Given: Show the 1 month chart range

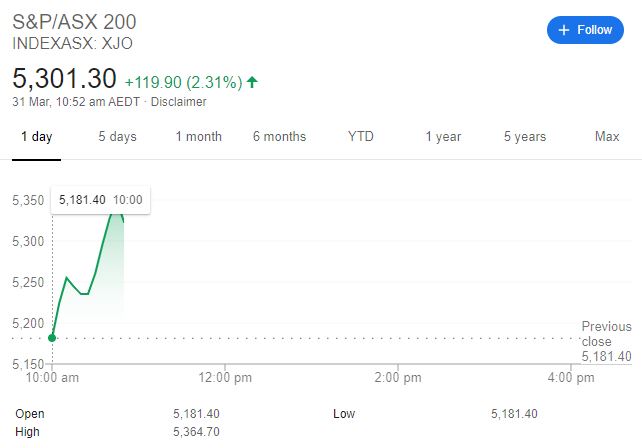Looking at the screenshot, I should [x=198, y=137].
